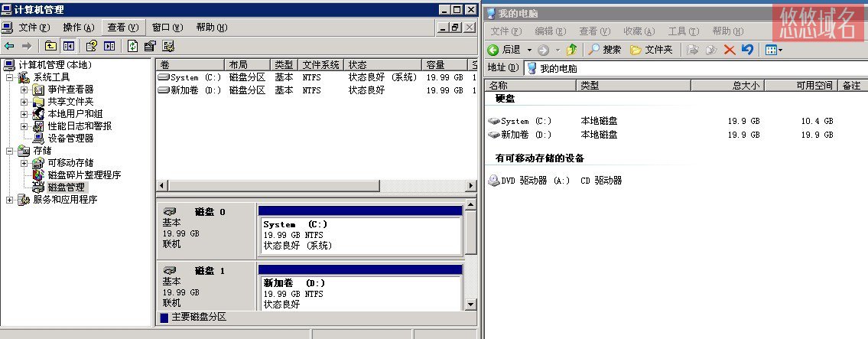Select the 新加卷 (D:) partition block on Disk 1
The width and height of the screenshot is (868, 339).
(x=360, y=288)
